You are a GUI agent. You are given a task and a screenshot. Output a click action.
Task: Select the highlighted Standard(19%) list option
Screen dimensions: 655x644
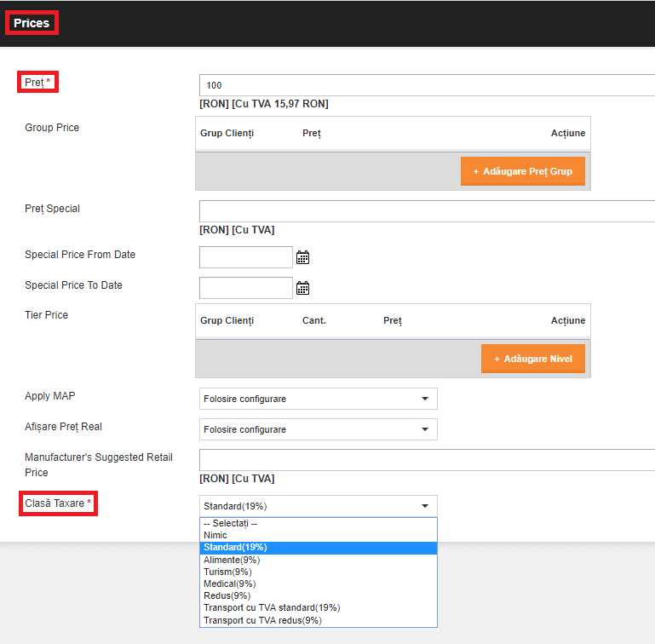coord(319,548)
